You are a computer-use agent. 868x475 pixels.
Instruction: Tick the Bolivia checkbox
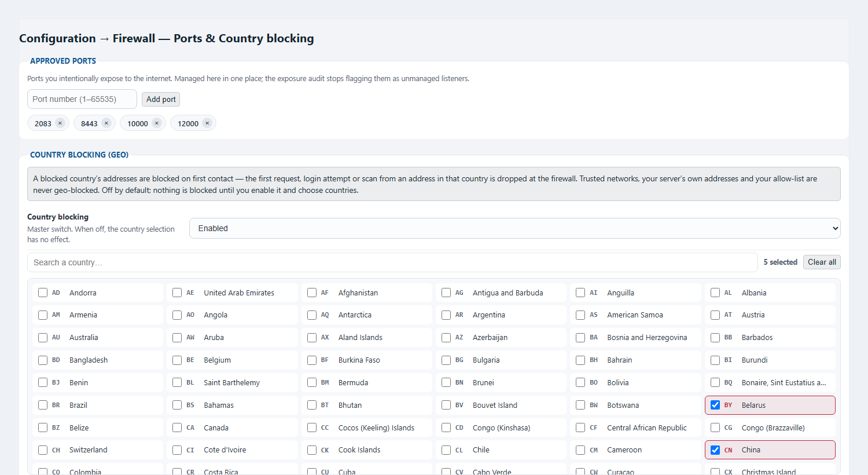click(580, 382)
